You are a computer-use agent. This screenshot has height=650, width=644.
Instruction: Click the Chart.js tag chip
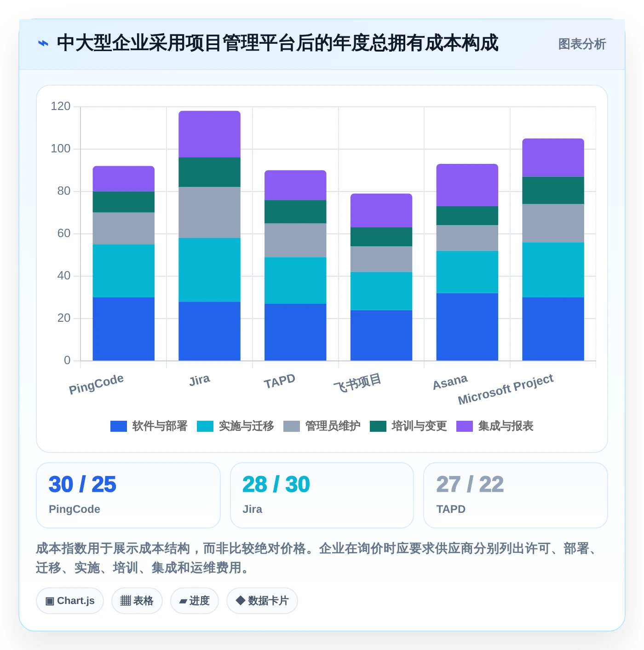(x=70, y=601)
